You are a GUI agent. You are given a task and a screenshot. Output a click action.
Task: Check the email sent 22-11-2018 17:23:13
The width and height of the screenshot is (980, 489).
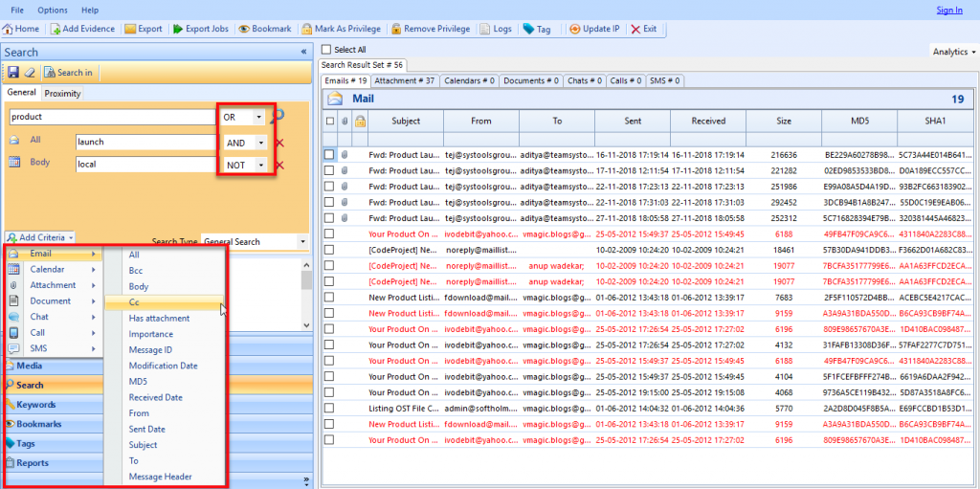pos(329,186)
